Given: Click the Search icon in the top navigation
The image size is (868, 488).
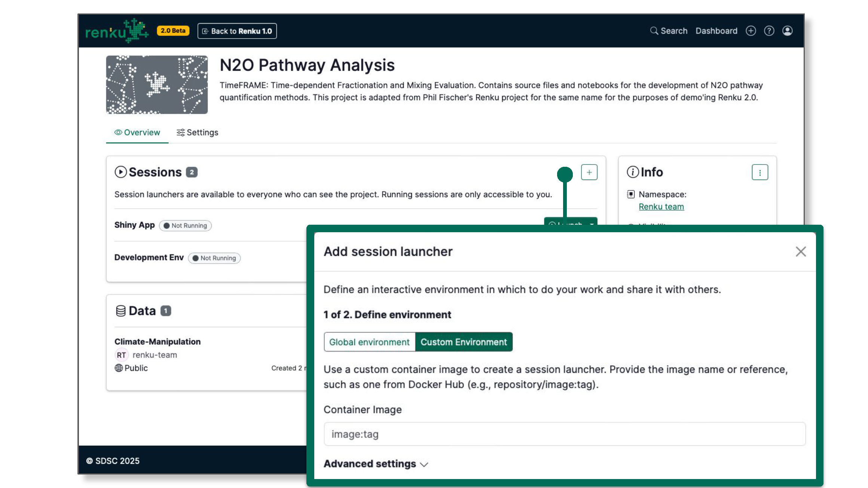Looking at the screenshot, I should coord(654,31).
